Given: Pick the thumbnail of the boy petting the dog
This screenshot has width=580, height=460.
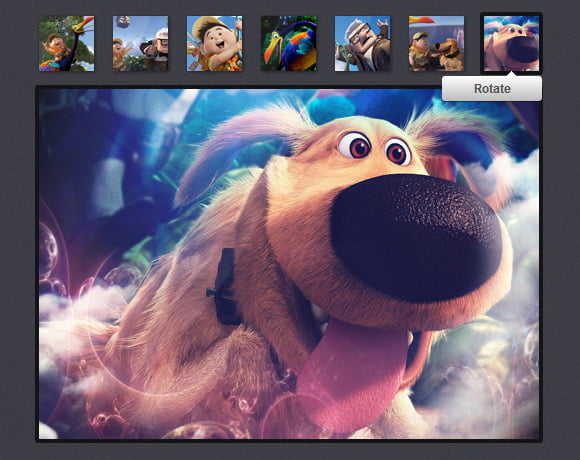Looking at the screenshot, I should pyautogui.click(x=436, y=43).
